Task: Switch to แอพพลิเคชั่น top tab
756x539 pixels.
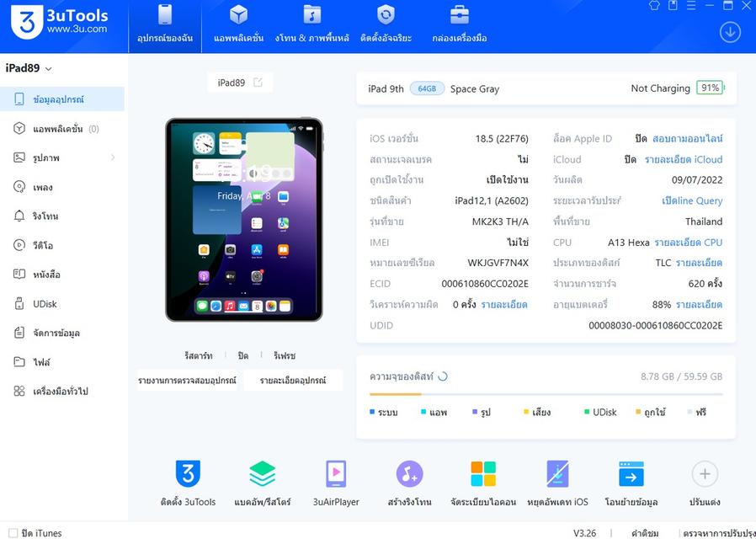Action: (x=238, y=26)
